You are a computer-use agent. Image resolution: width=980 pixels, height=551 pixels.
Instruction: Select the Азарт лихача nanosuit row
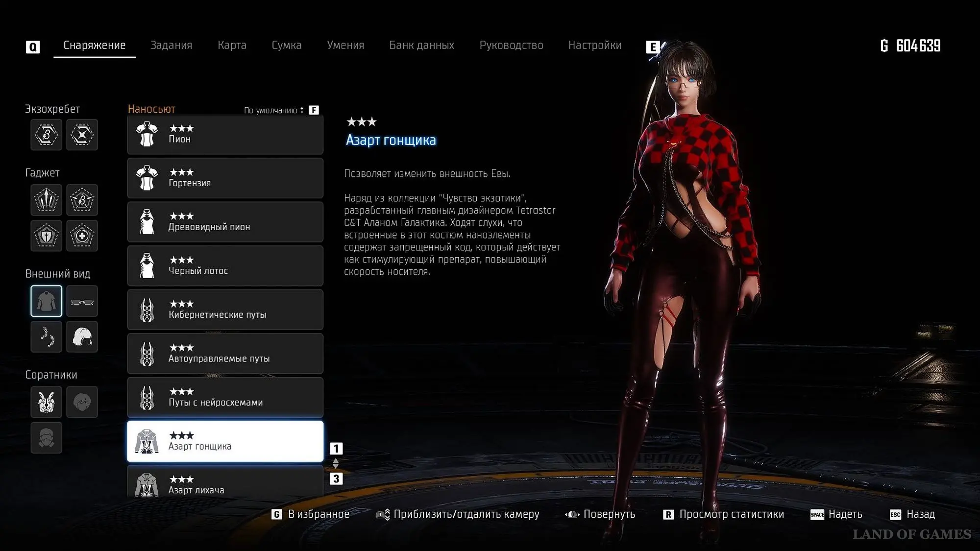[x=225, y=482]
